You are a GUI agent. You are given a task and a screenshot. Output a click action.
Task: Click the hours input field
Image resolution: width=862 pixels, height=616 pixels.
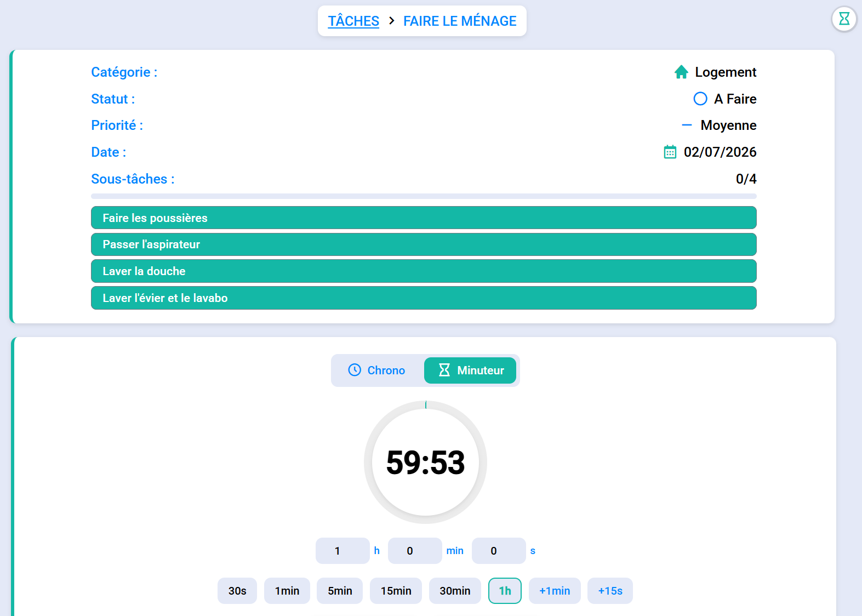coord(342,551)
